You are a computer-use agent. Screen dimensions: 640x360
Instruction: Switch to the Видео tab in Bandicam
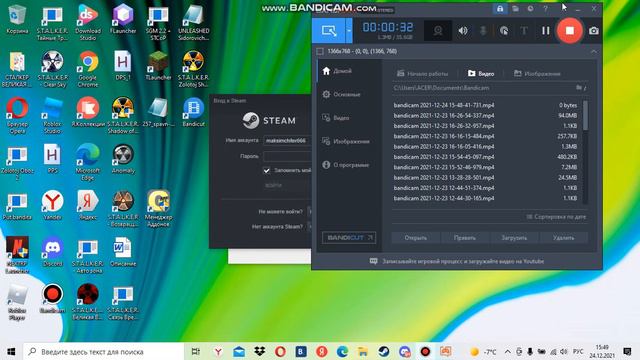click(x=481, y=73)
